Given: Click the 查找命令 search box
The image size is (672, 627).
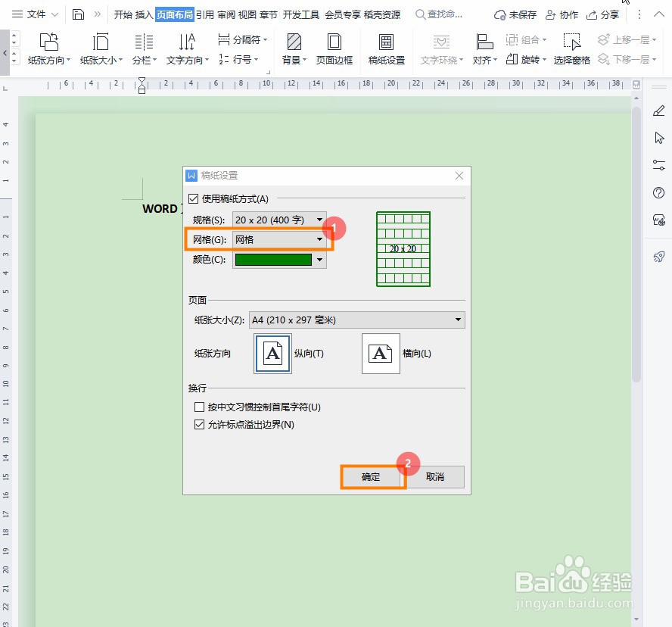Looking at the screenshot, I should click(439, 14).
